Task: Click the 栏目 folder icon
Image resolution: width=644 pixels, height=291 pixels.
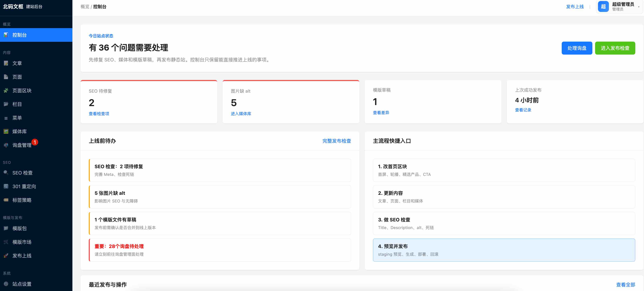Action: (x=6, y=104)
